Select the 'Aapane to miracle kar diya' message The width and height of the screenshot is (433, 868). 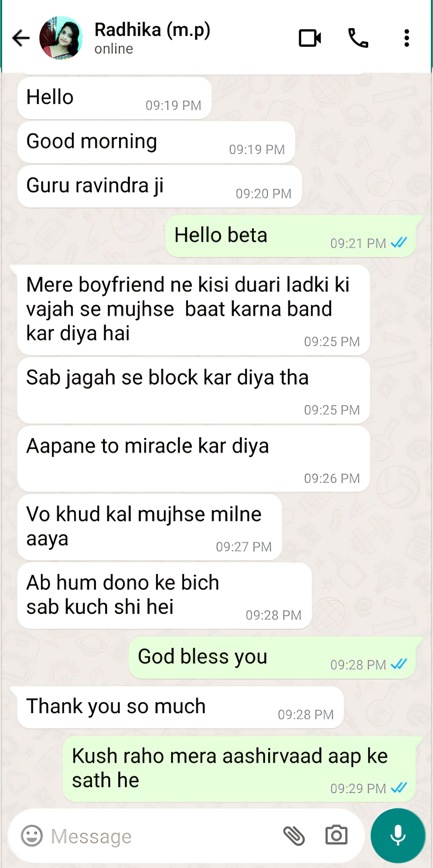point(193,459)
